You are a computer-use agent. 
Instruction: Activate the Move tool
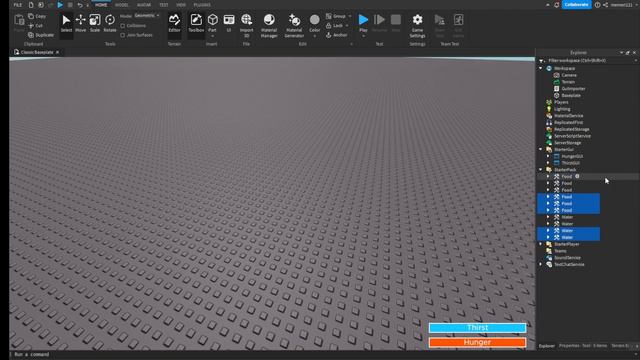(x=80, y=23)
